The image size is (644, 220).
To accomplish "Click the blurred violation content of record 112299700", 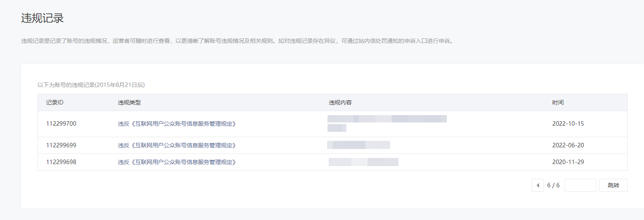I will coord(386,119).
